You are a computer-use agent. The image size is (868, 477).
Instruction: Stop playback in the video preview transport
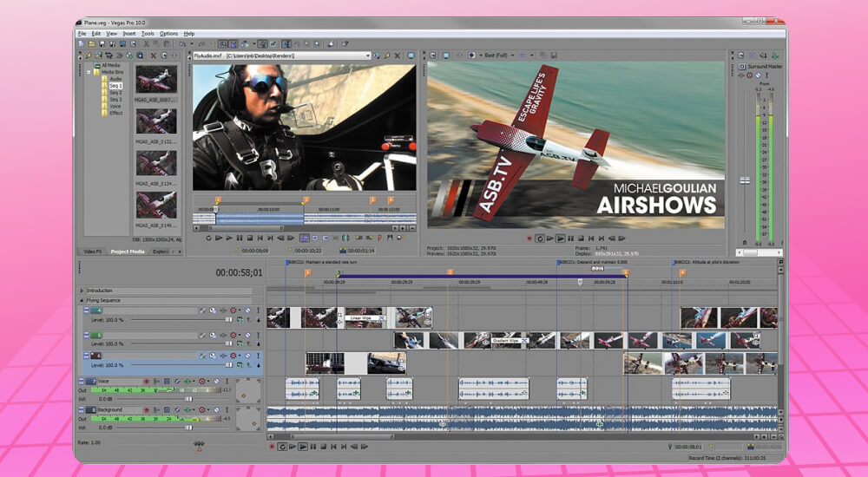pos(581,238)
